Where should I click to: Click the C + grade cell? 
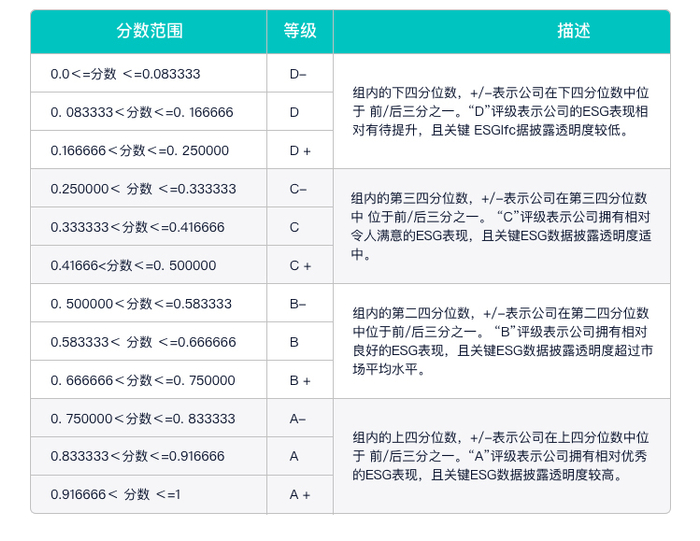[300, 265]
